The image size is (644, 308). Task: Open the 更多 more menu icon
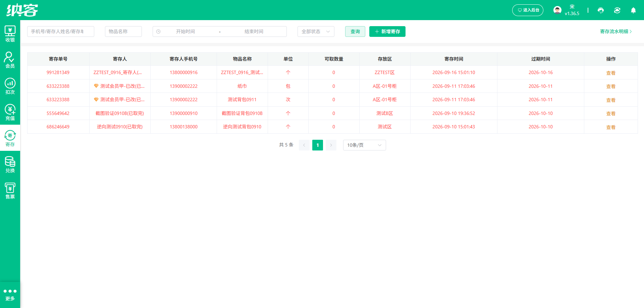(x=10, y=294)
